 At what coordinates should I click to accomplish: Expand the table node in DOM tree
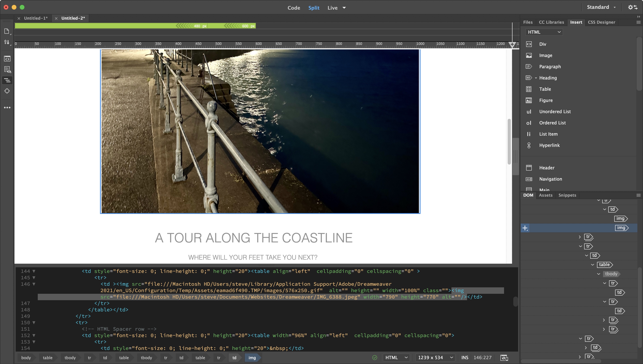tap(592, 264)
